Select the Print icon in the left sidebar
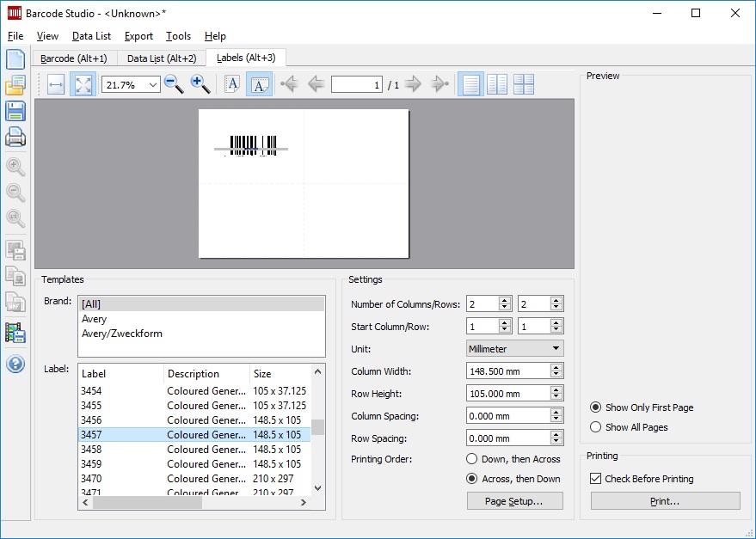 pyautogui.click(x=15, y=136)
